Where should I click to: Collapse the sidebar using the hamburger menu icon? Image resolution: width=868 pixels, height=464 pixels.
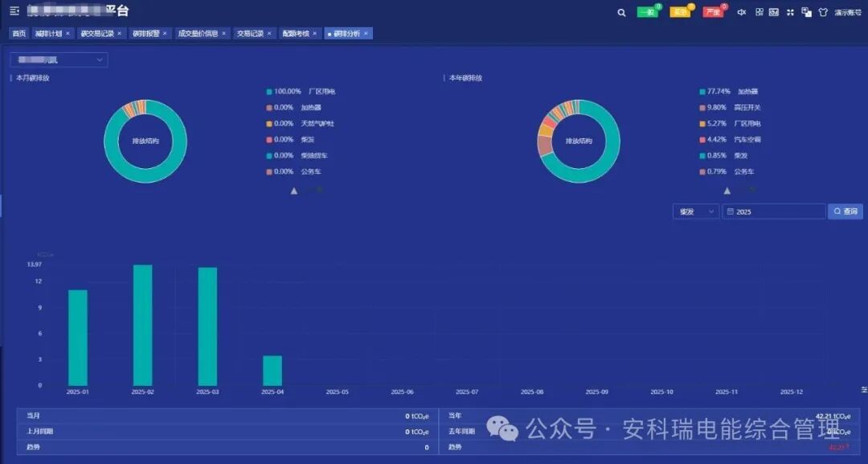pos(14,11)
